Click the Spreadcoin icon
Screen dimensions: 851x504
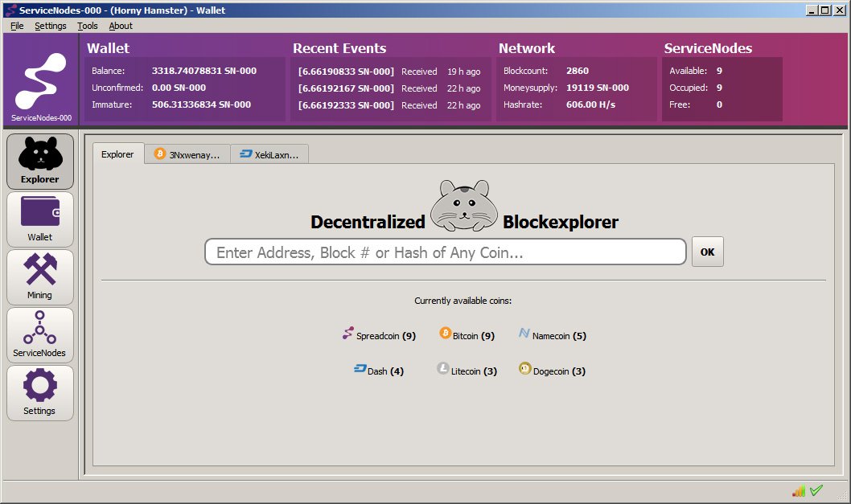click(348, 333)
